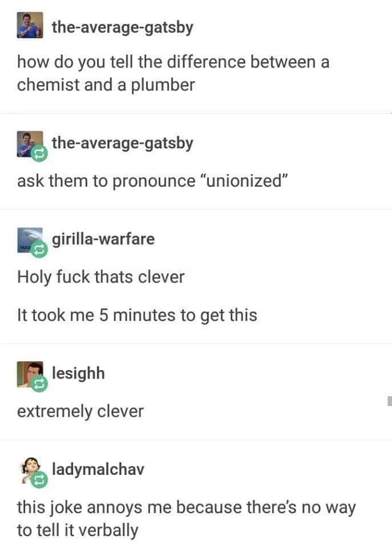This screenshot has width=392, height=548.
Task: Click the-average-gatsby username on first post
Action: click(x=122, y=27)
